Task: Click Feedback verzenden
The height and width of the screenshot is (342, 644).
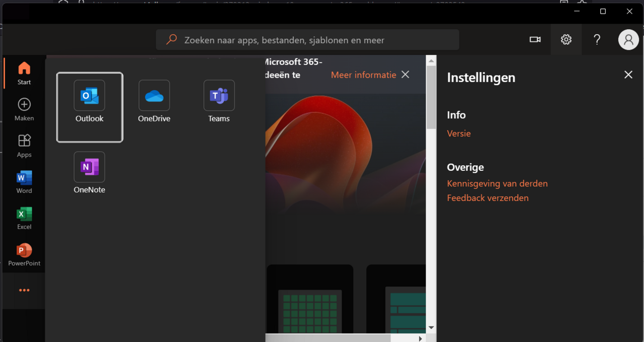Action: point(488,197)
